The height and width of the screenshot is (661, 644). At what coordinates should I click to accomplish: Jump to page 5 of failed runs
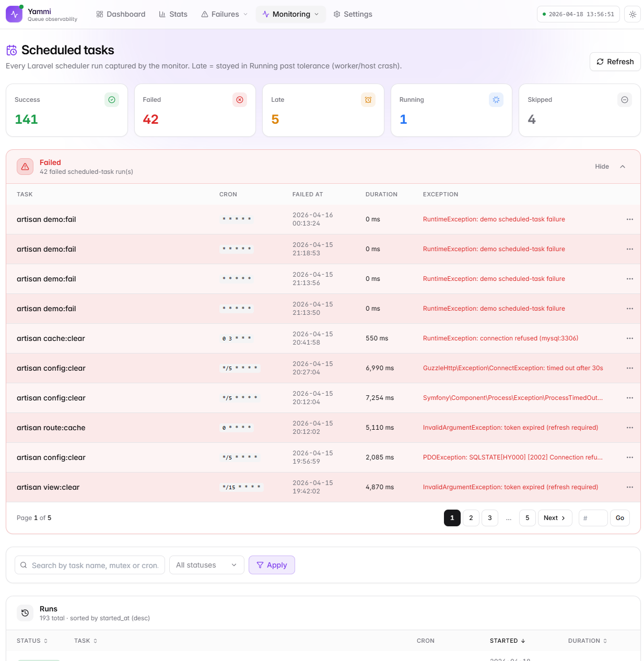[x=528, y=518]
